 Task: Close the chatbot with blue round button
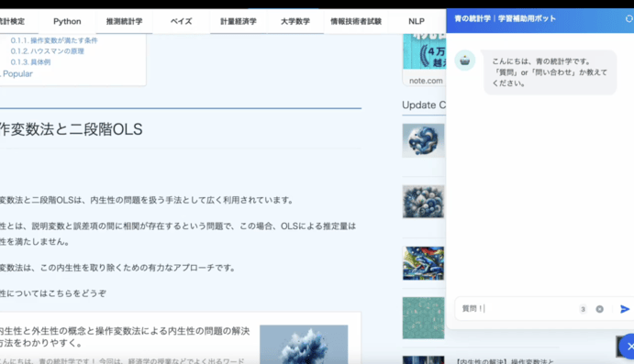click(x=628, y=347)
